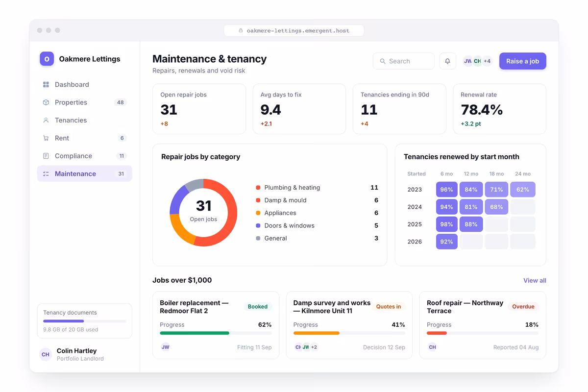The height and width of the screenshot is (392, 588).
Task: Click the 2023 6 mo 96% cell
Action: coord(447,190)
